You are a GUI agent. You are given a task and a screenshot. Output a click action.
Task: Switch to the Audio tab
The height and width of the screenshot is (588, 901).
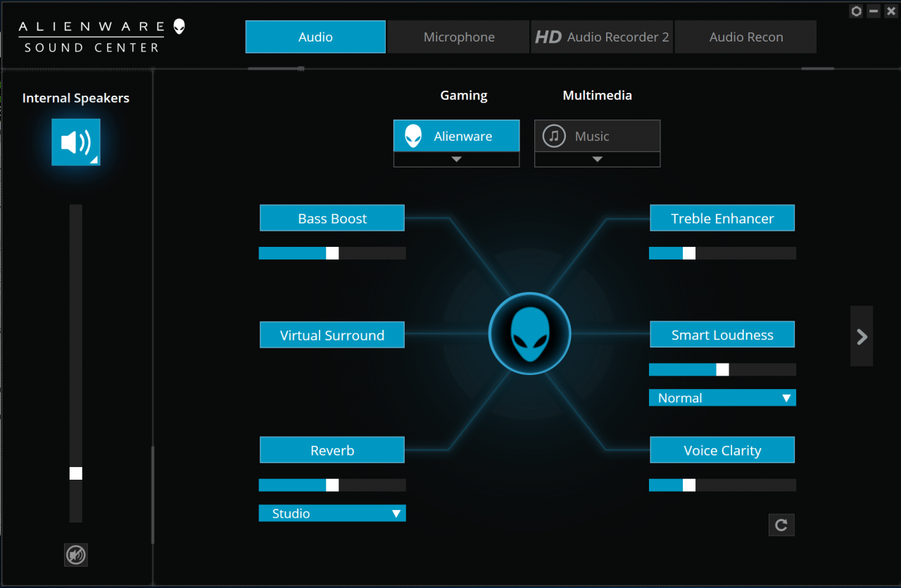click(315, 37)
